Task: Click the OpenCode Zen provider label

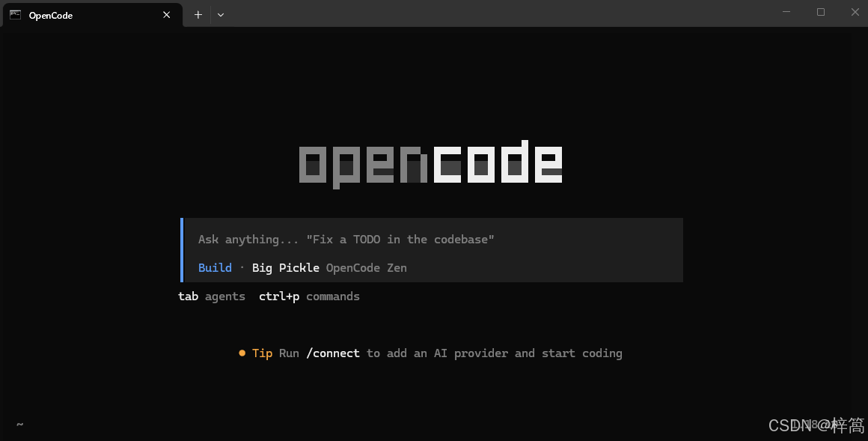Action: [367, 267]
